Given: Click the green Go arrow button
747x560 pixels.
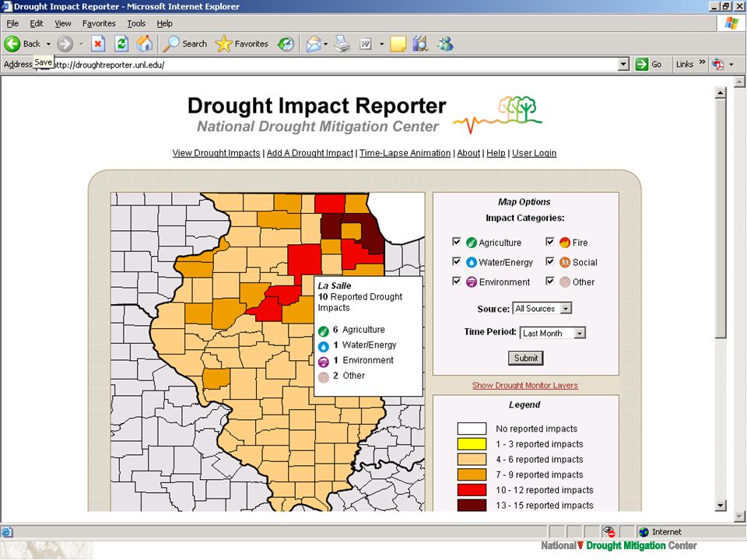Looking at the screenshot, I should click(642, 65).
